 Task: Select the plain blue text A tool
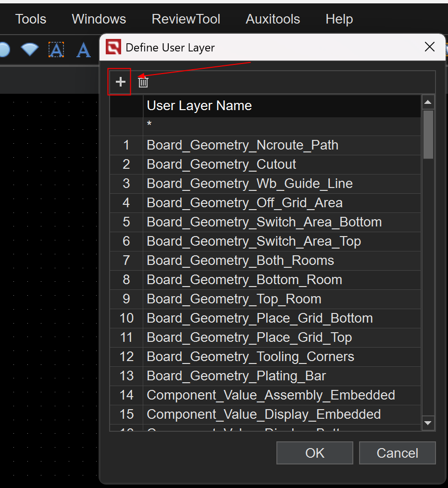click(x=84, y=50)
